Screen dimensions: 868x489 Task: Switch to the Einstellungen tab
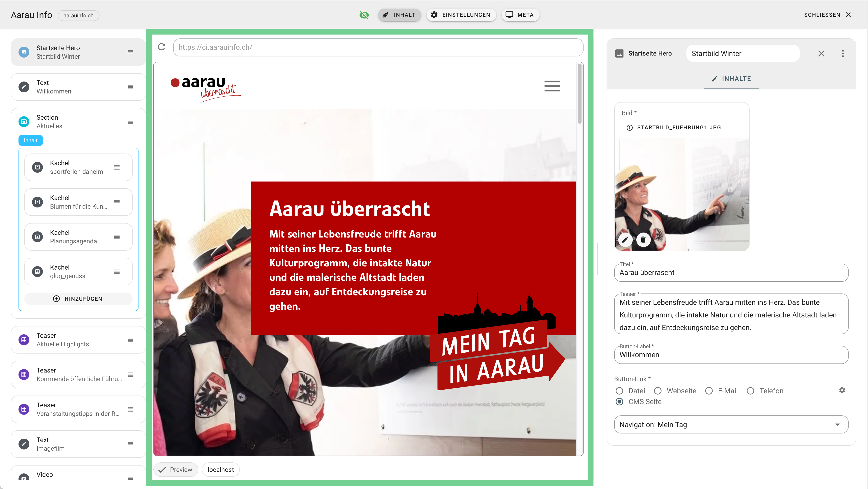click(x=461, y=15)
